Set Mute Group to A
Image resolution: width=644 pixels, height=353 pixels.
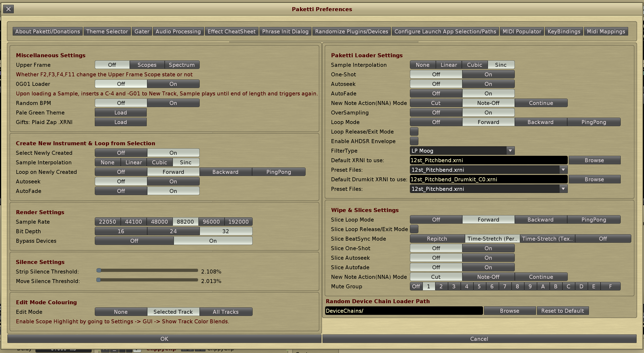(x=543, y=286)
